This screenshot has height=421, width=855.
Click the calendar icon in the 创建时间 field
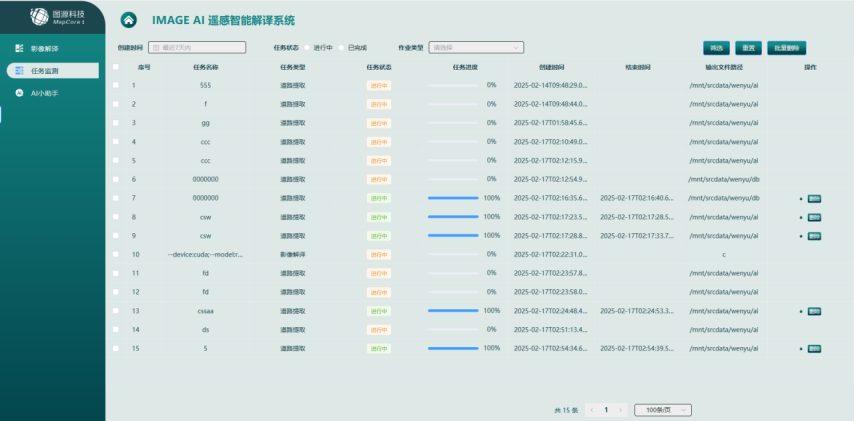click(156, 47)
